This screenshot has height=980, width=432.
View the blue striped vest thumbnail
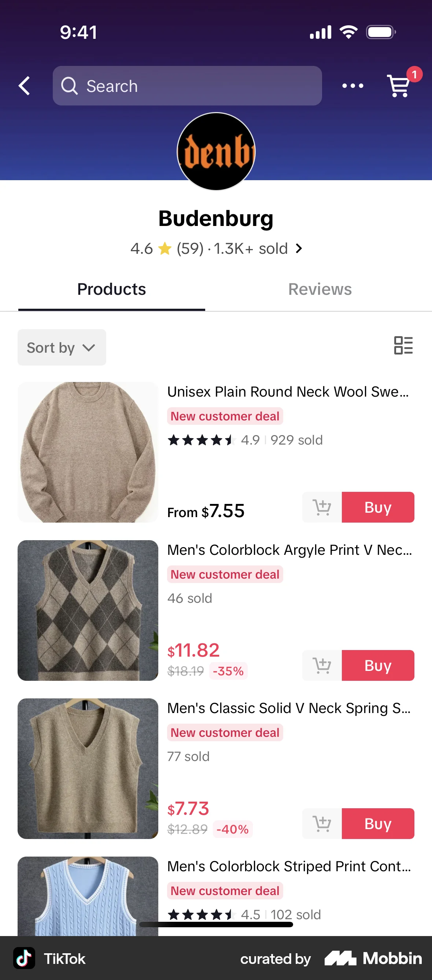click(88, 895)
